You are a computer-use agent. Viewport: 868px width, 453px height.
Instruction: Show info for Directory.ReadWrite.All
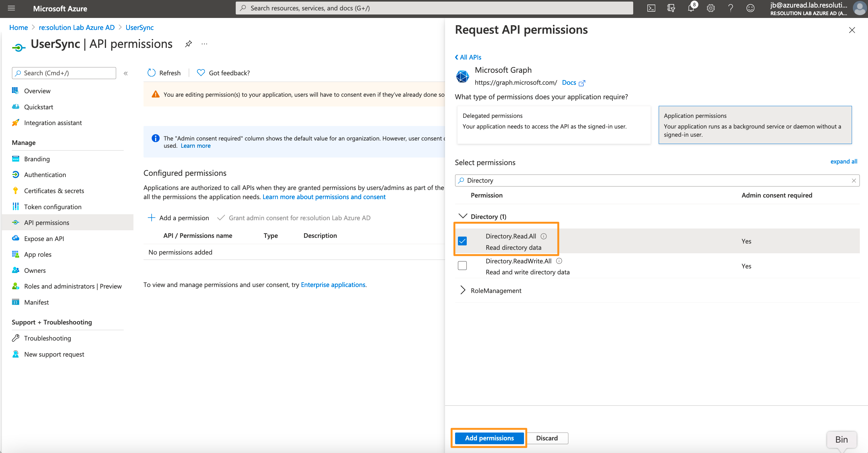pos(559,261)
